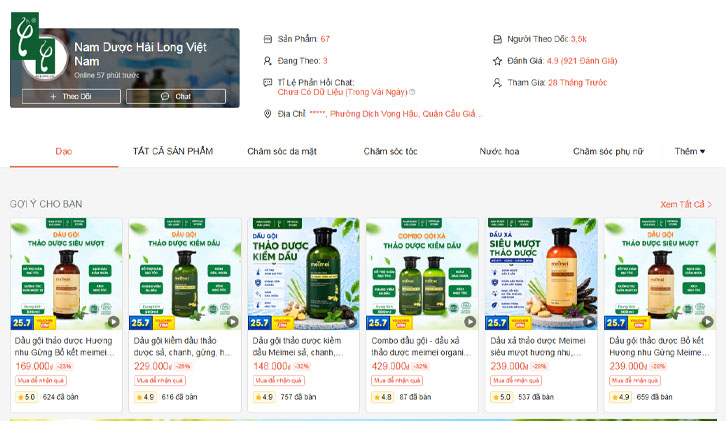Viewport: 726px width, 429px height.
Task: Click title Dầu gội thảo dược Bồ kết Hương nhu
Action: pos(659,346)
